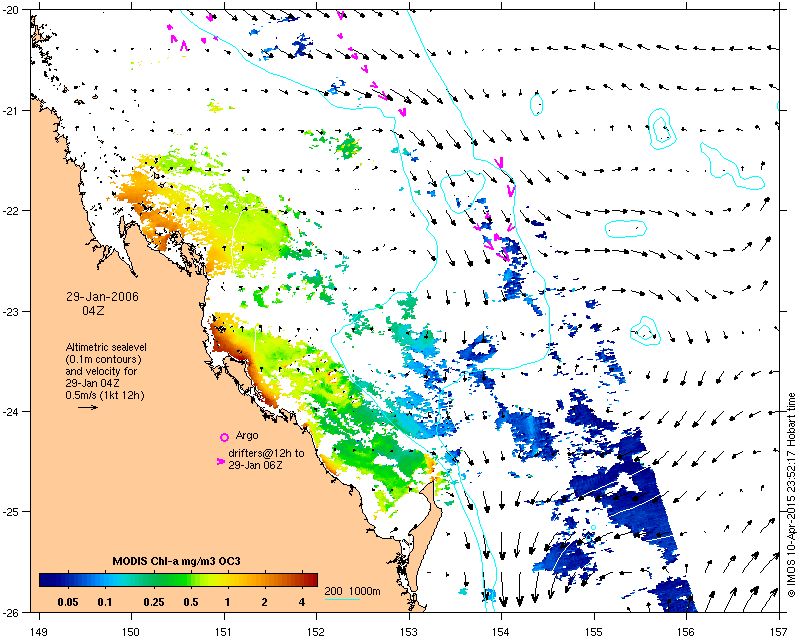
Task: Click the '-21' latitude axis label
Action: 10,111
